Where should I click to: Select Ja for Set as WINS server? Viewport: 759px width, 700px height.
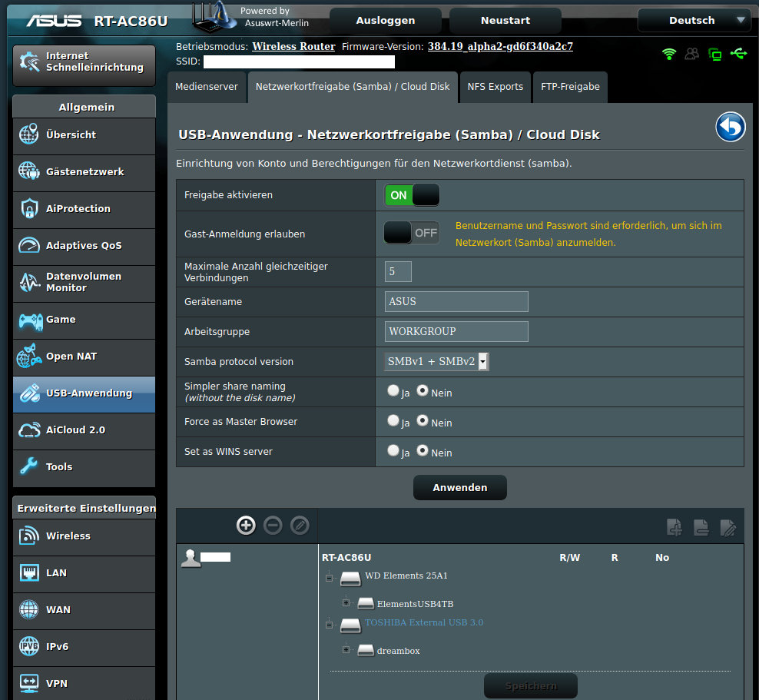(x=394, y=451)
